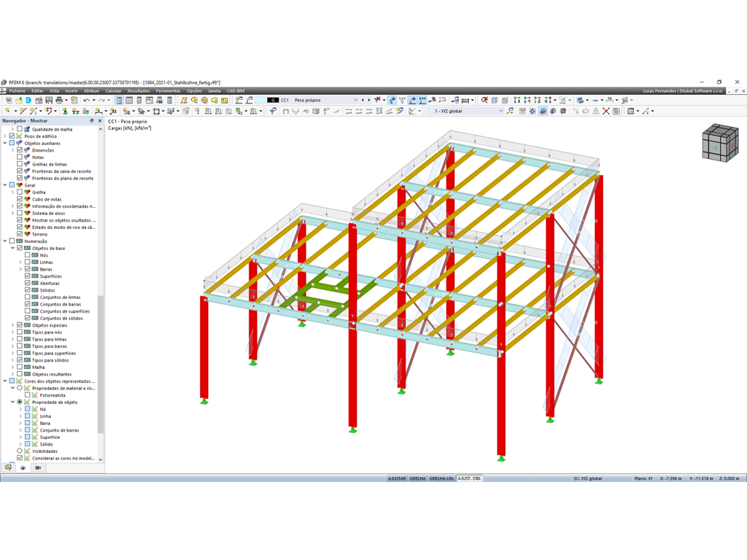
Task: Toggle the Notas checkbox
Action: coord(20,157)
